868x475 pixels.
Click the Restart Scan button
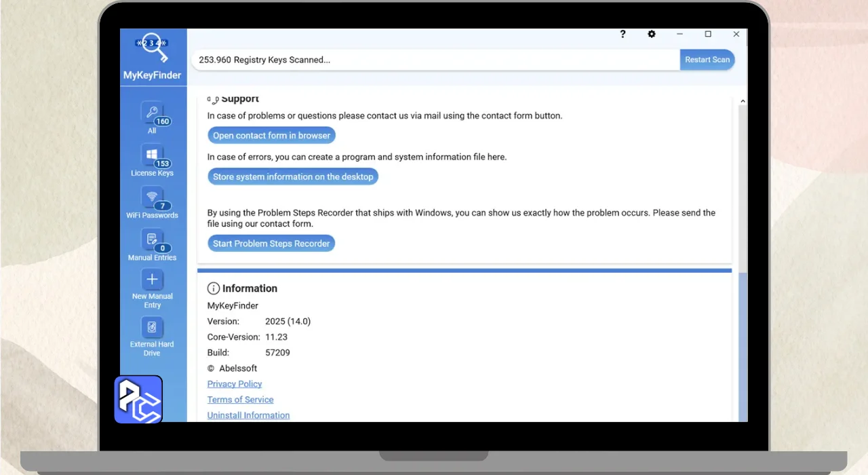click(x=707, y=60)
